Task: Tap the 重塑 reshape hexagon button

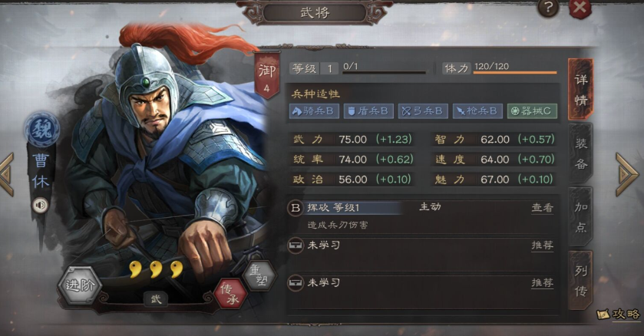Action: (x=259, y=275)
